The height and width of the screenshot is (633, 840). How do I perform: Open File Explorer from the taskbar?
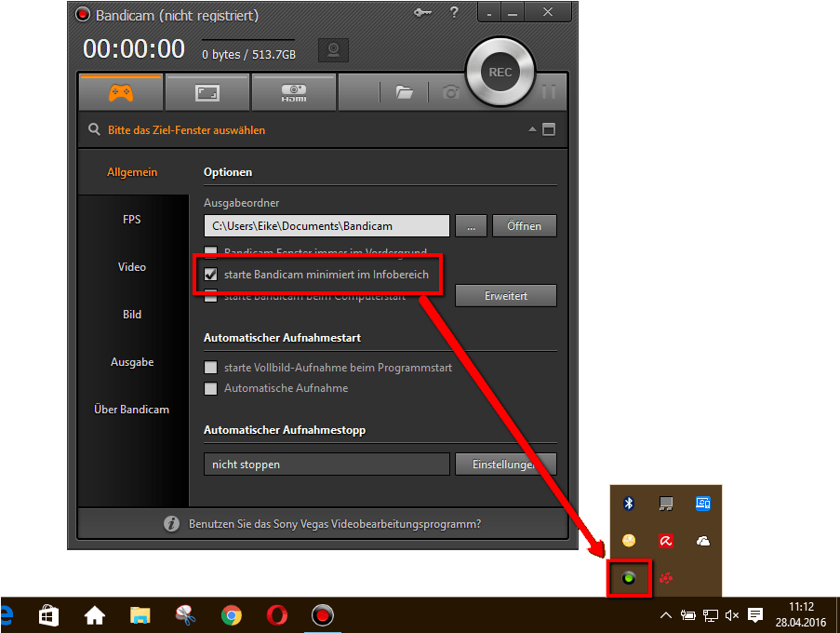click(x=140, y=615)
